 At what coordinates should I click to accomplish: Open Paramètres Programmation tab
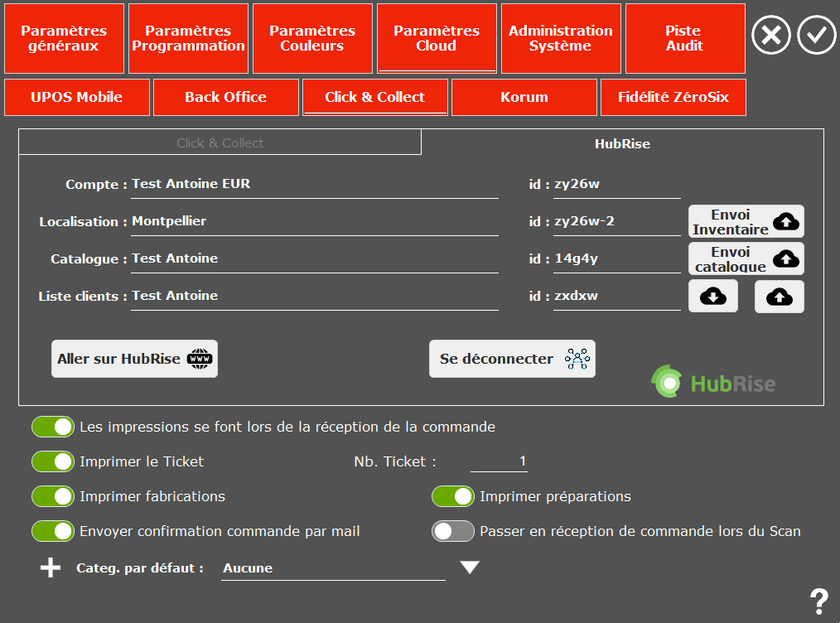coord(189,39)
